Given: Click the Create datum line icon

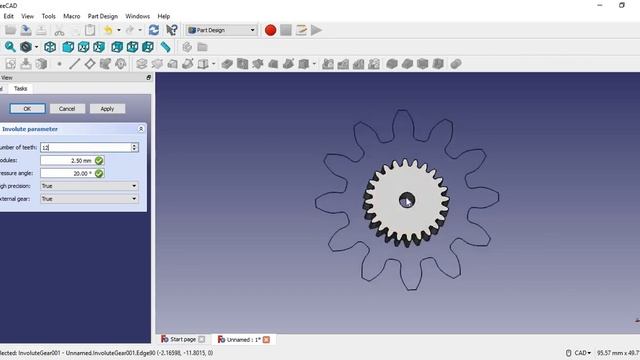Looking at the screenshot, I should pyautogui.click(x=74, y=64).
